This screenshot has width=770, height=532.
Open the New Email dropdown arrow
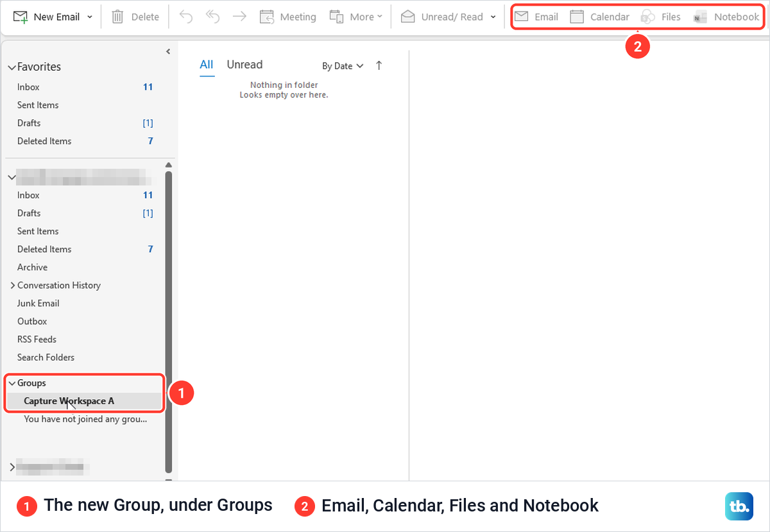pos(89,17)
